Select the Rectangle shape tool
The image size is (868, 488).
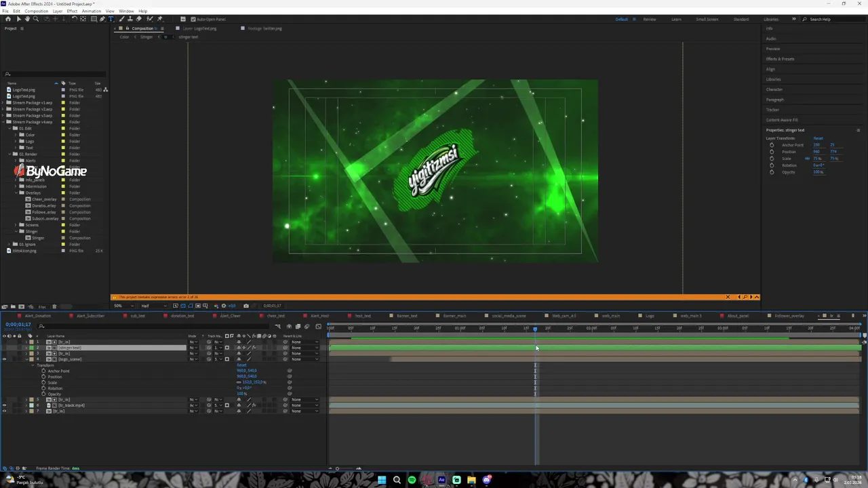click(x=94, y=19)
